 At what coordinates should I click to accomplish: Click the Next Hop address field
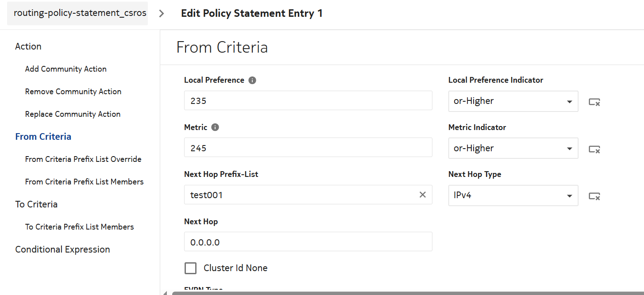(x=308, y=242)
